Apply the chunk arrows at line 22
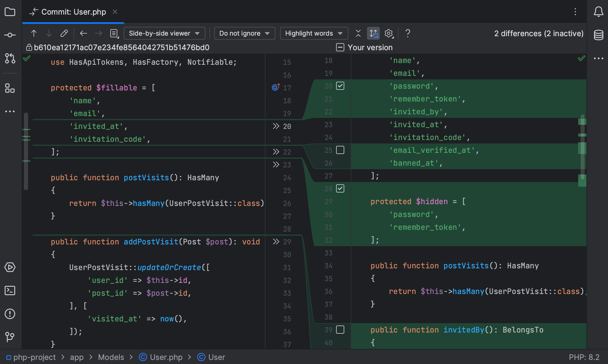 click(276, 152)
